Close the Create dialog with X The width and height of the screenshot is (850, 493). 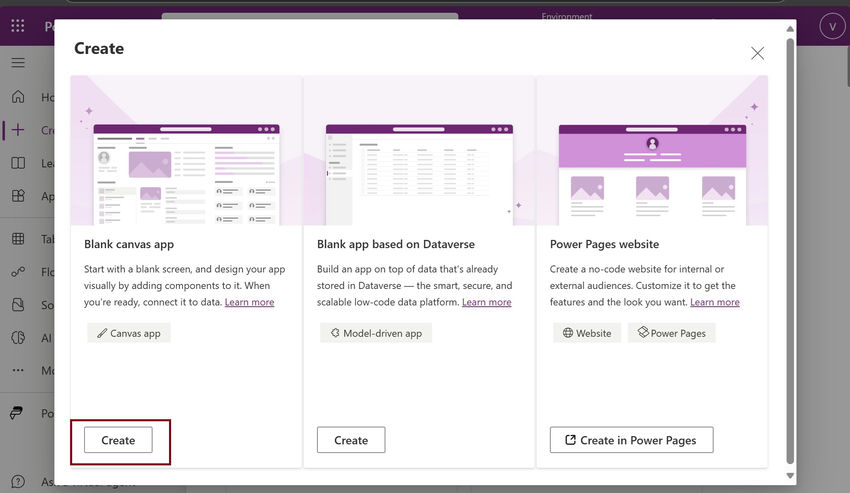(757, 53)
